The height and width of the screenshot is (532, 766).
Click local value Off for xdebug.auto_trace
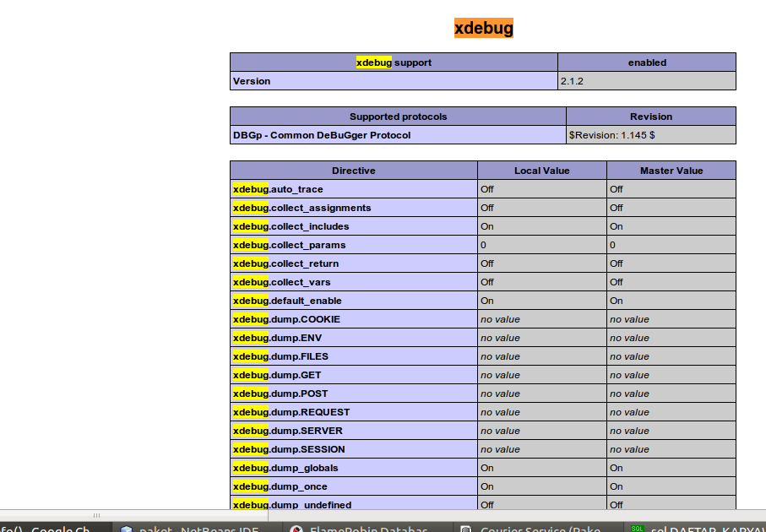[x=541, y=189]
